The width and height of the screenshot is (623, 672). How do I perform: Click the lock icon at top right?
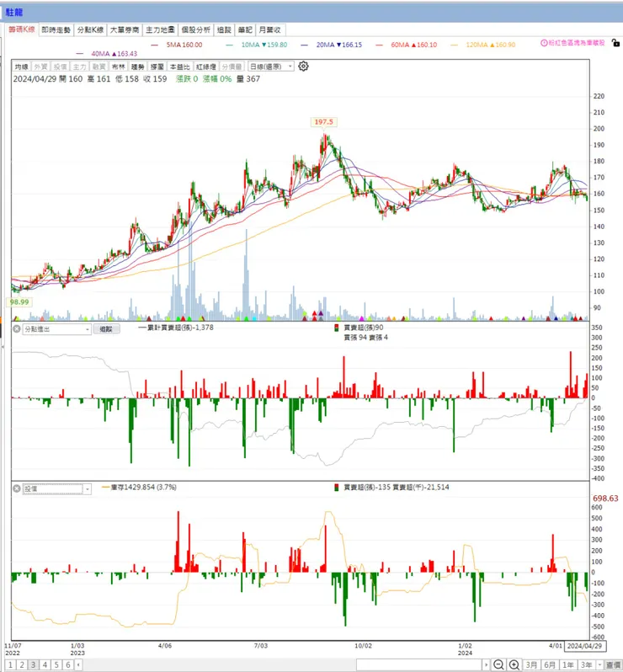point(615,43)
